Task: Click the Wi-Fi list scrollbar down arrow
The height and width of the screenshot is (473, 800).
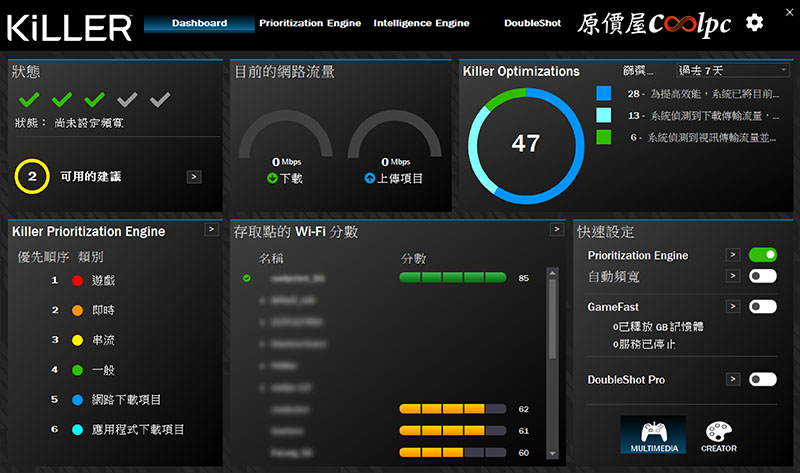Action: [552, 453]
